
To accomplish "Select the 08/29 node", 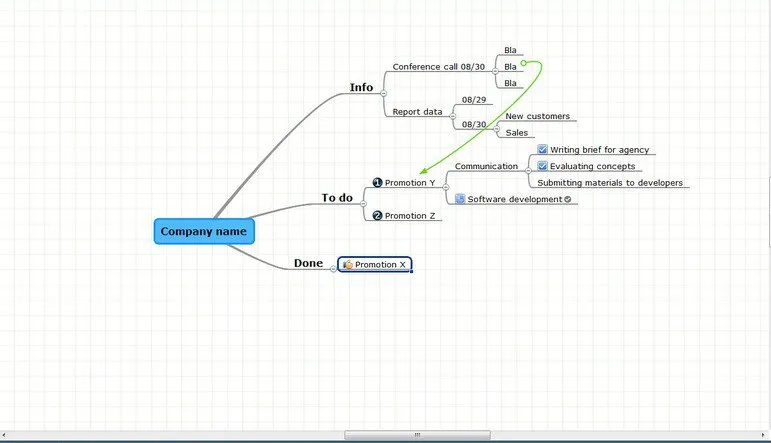I will (x=474, y=99).
